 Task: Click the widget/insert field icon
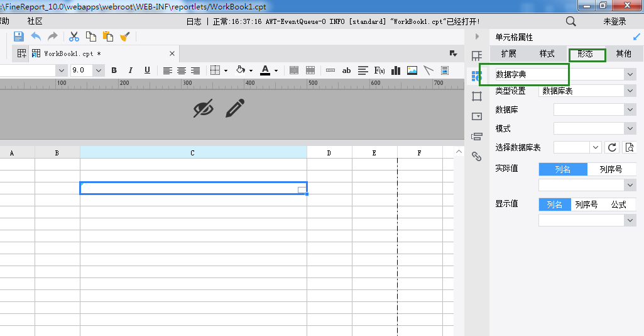[x=330, y=70]
